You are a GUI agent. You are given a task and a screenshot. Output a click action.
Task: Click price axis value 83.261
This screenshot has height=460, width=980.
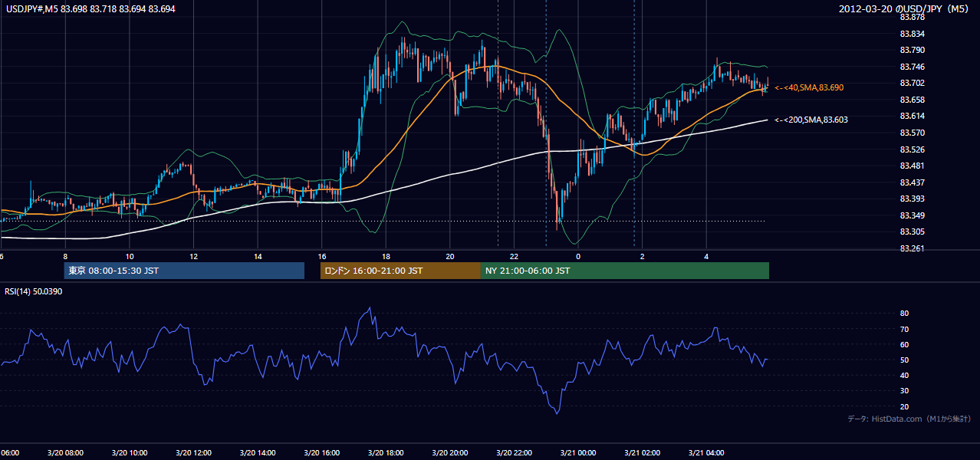(912, 248)
